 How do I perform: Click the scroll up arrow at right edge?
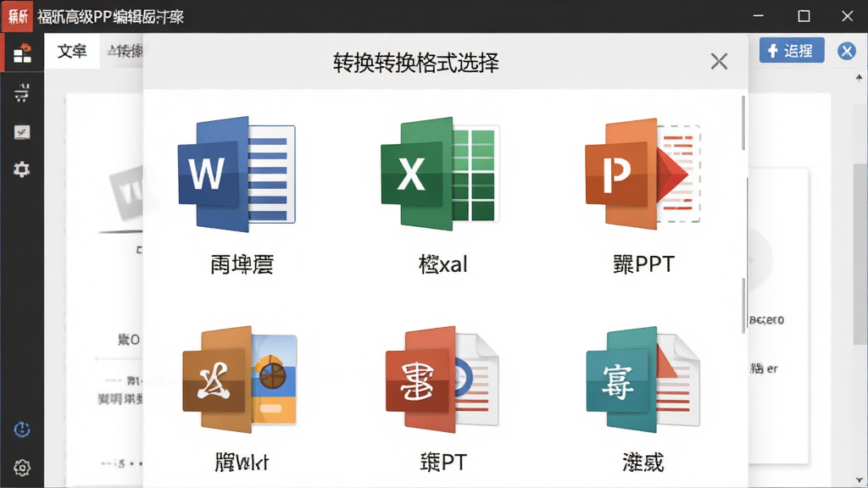(859, 78)
